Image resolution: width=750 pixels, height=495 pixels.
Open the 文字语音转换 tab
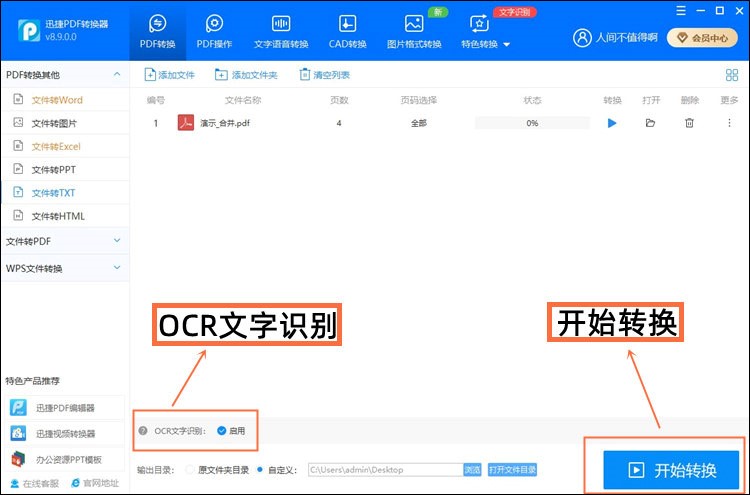[x=281, y=32]
